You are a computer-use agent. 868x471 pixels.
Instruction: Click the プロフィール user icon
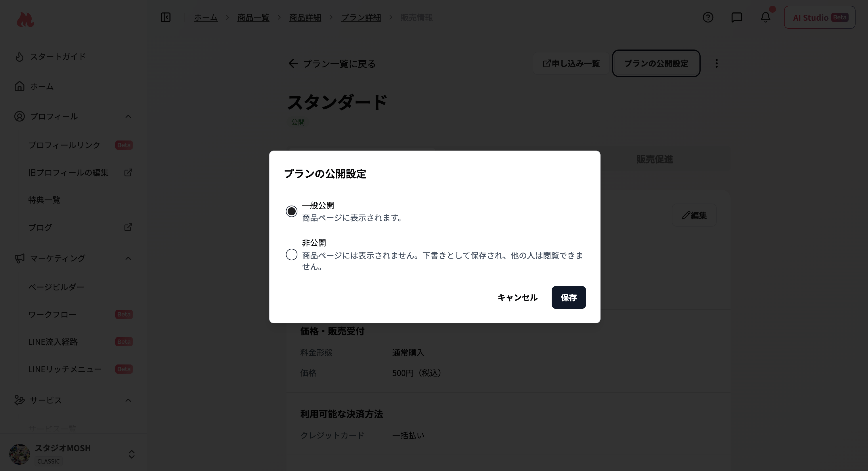(20, 116)
